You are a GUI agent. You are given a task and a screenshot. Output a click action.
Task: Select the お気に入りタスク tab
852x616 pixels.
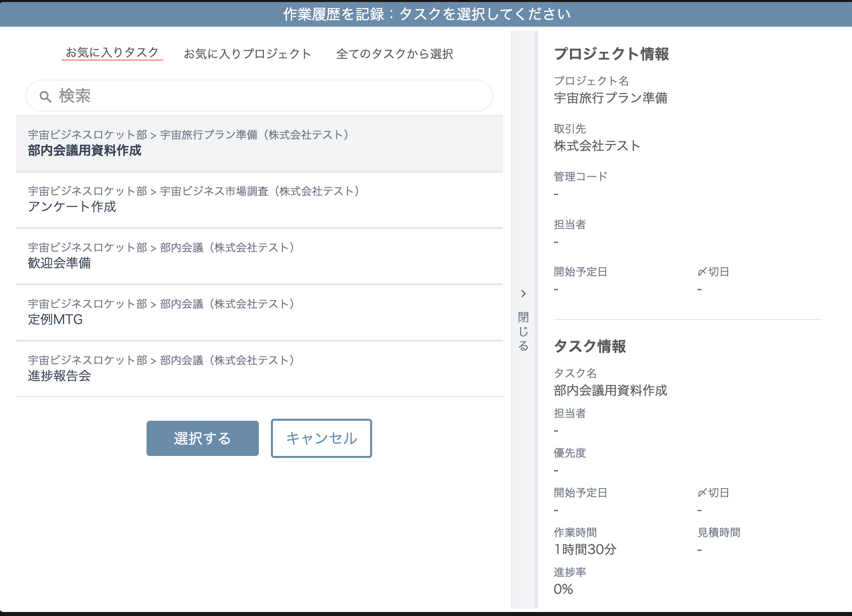point(112,52)
